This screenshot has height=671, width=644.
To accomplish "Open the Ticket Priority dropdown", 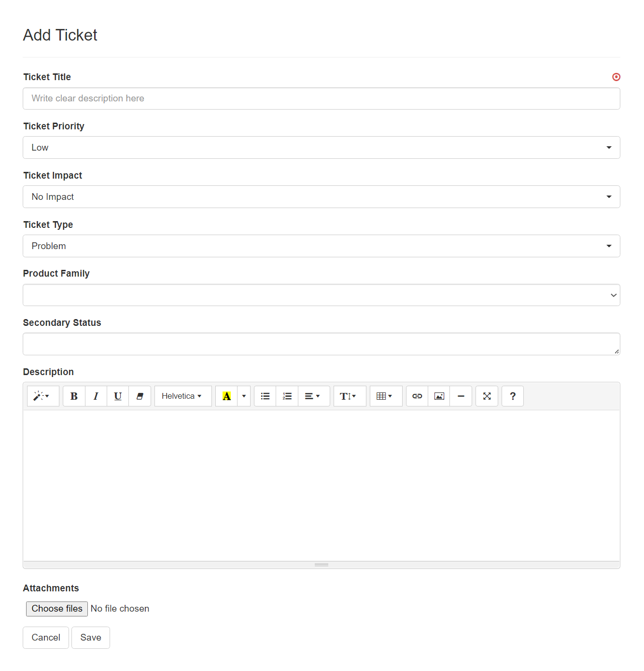I will (x=608, y=147).
